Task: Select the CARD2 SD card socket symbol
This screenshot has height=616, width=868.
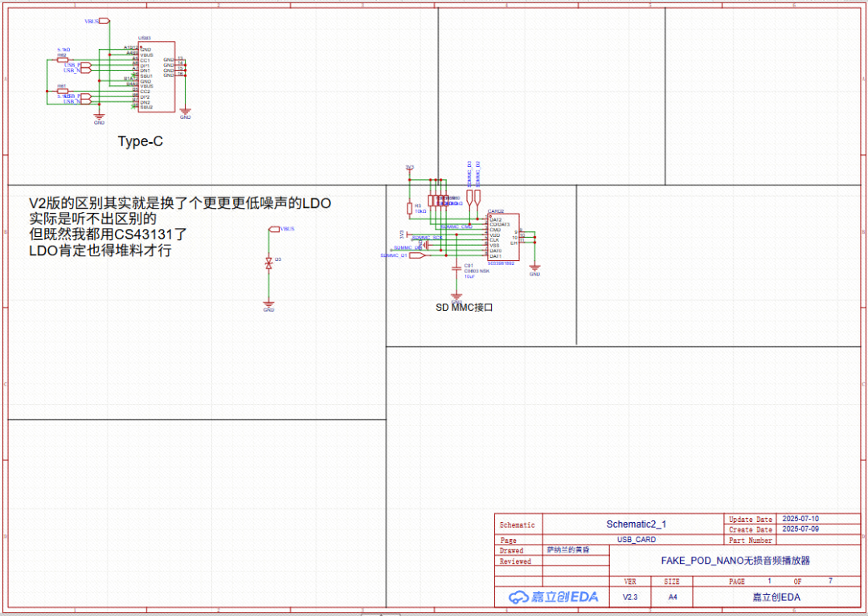Action: [x=503, y=237]
